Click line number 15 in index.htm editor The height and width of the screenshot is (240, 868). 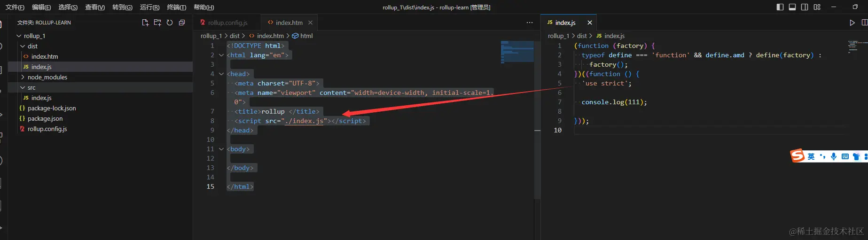point(210,186)
